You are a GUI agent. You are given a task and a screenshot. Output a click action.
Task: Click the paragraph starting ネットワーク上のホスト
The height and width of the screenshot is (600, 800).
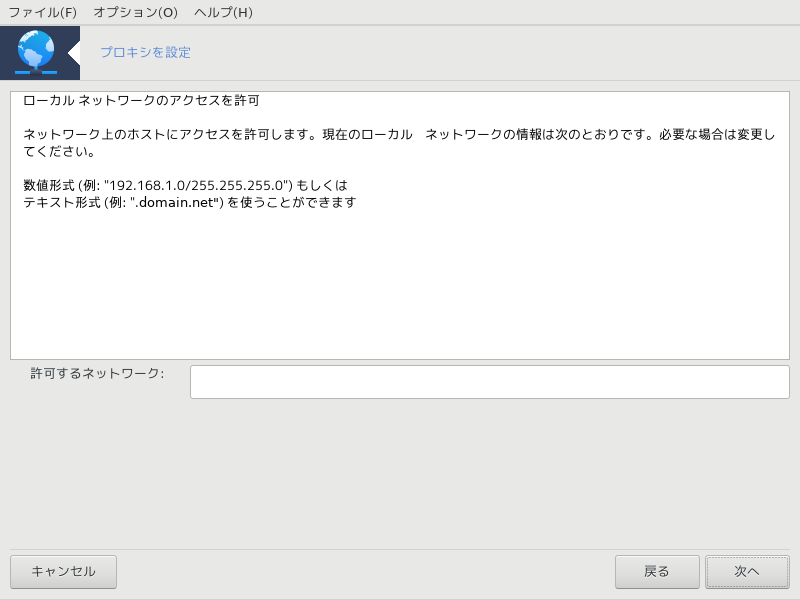coord(399,143)
